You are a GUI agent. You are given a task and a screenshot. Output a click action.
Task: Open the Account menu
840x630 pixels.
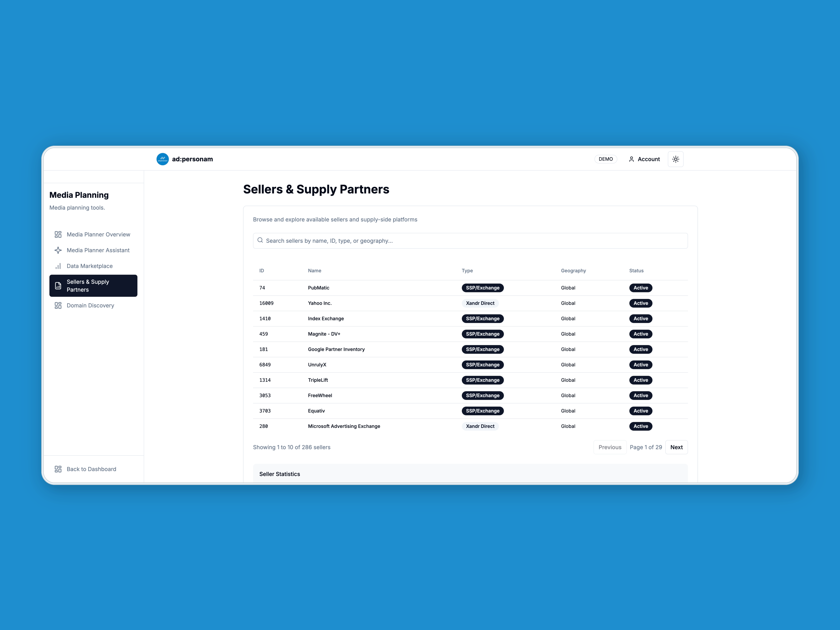(x=644, y=159)
